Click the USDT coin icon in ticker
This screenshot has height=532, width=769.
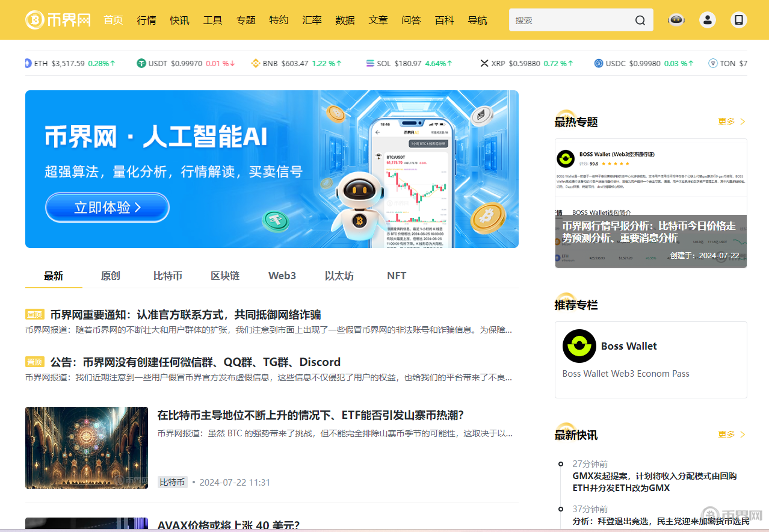tap(141, 63)
